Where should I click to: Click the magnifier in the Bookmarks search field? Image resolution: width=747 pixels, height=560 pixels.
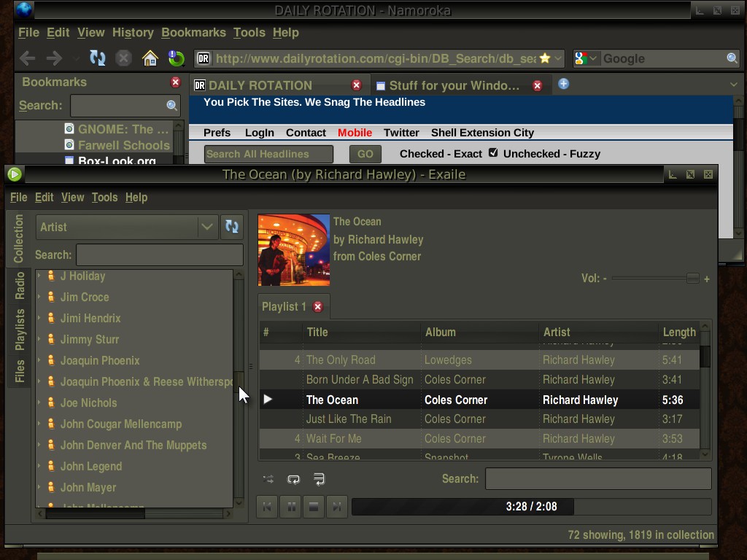pyautogui.click(x=172, y=105)
